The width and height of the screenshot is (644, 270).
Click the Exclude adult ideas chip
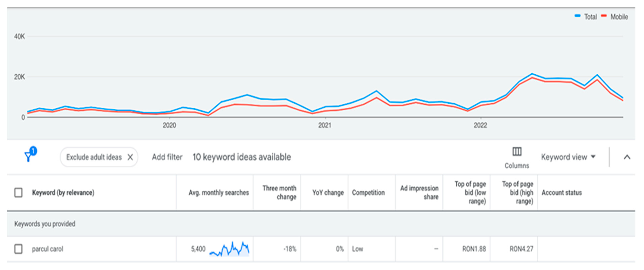click(x=94, y=157)
